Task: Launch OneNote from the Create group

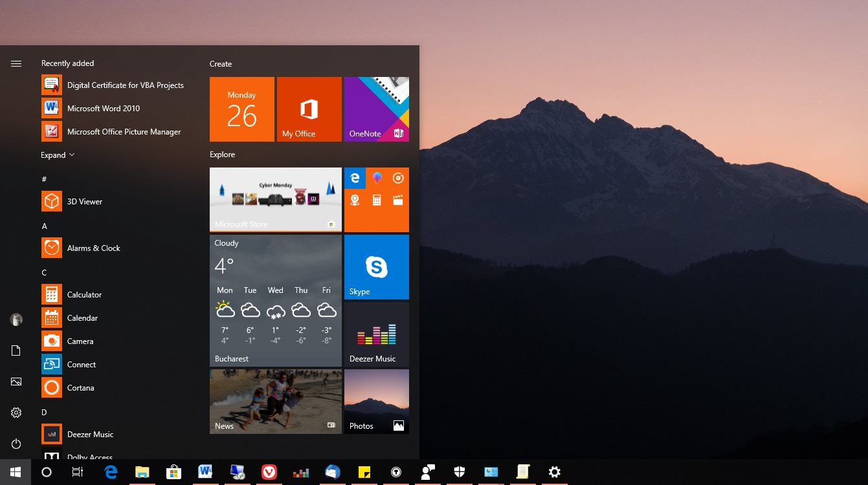Action: click(x=376, y=109)
